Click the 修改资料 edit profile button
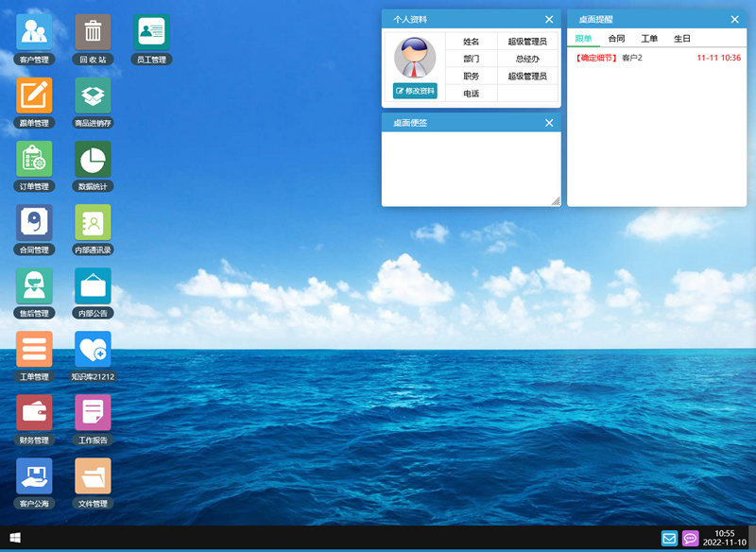This screenshot has height=552, width=756. [x=414, y=92]
